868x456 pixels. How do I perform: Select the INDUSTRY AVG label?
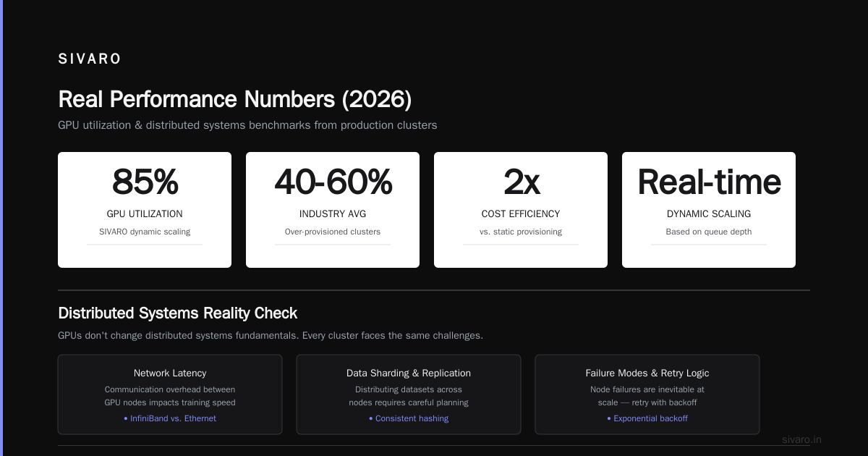pyautogui.click(x=333, y=214)
